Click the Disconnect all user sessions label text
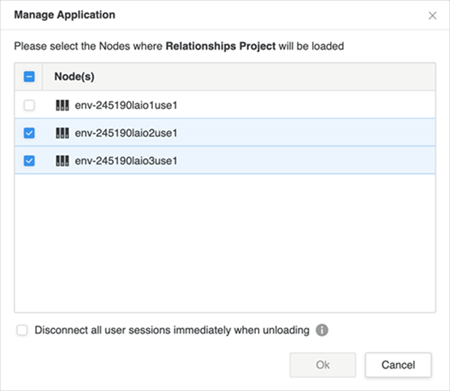 [x=172, y=330]
